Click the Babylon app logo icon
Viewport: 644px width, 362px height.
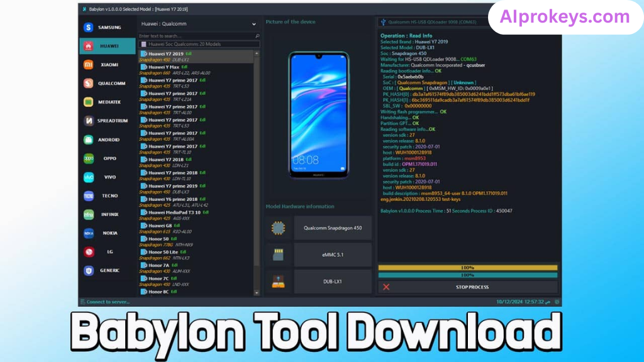pos(84,9)
